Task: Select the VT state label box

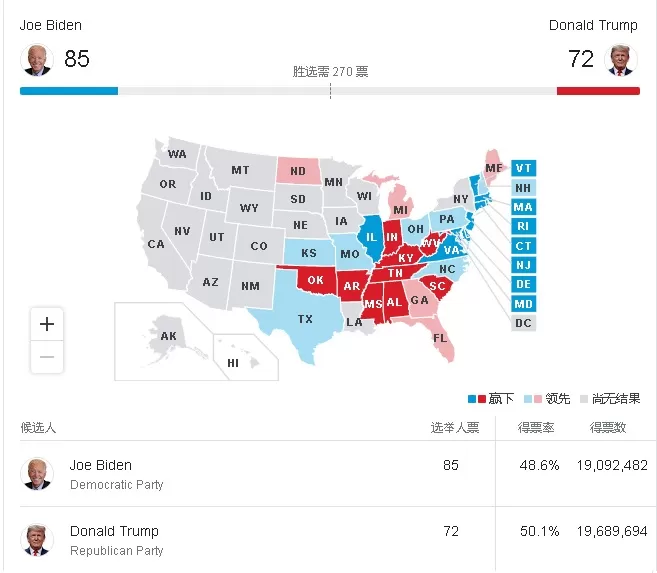Action: [523, 168]
